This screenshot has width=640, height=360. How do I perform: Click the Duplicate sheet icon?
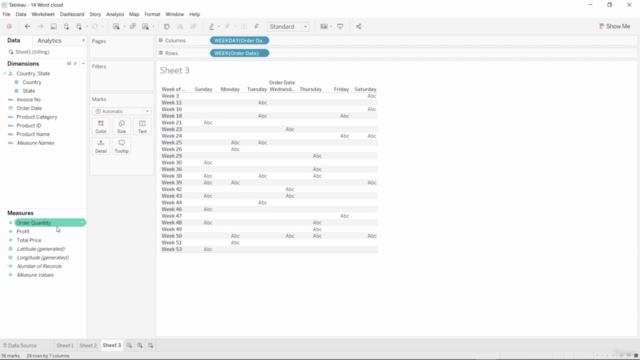tap(133, 27)
